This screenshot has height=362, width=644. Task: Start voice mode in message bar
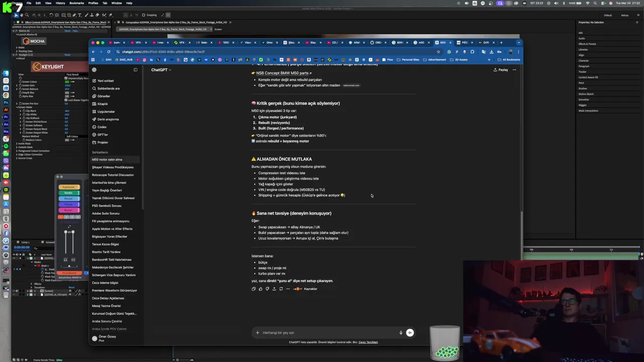pos(410,332)
